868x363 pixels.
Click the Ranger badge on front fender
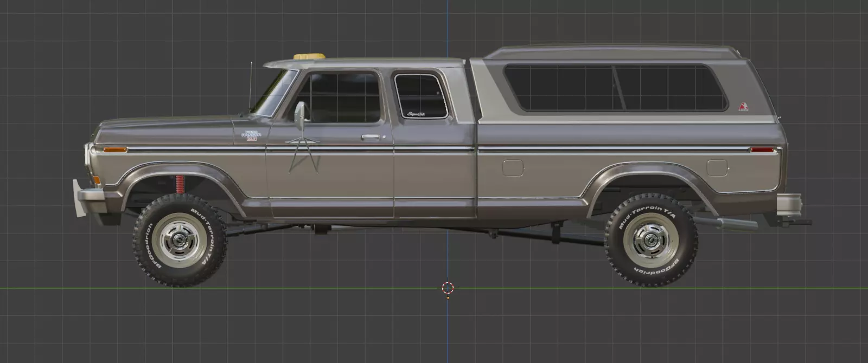click(x=251, y=135)
